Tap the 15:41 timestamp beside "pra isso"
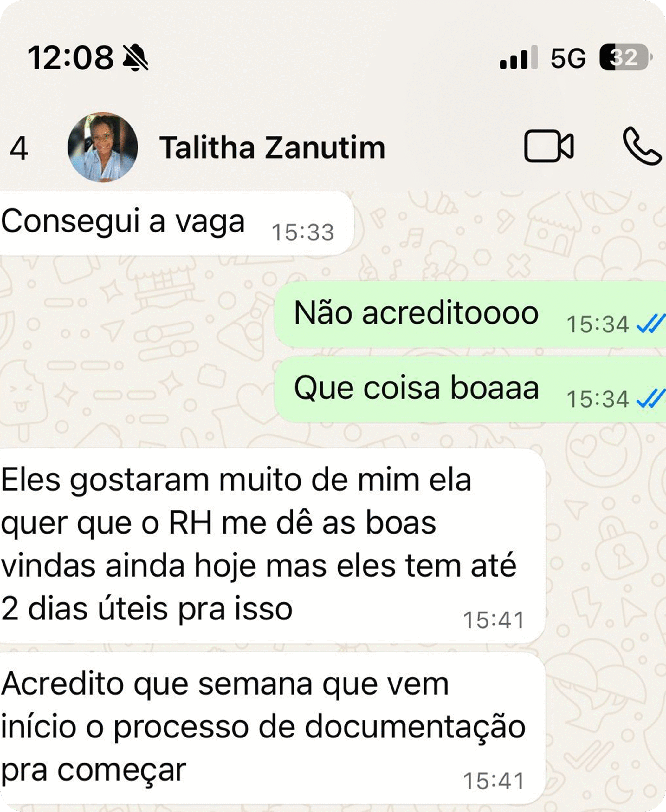Viewport: 666px width, 812px height. pyautogui.click(x=493, y=620)
